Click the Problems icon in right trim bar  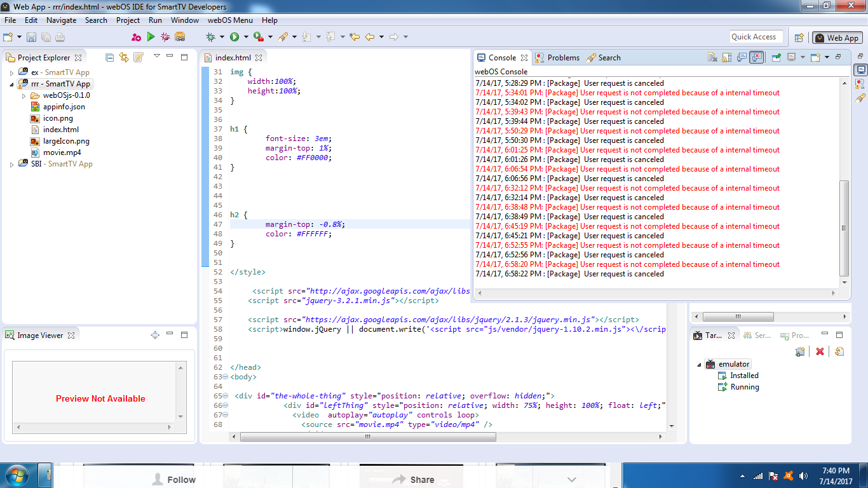click(860, 83)
